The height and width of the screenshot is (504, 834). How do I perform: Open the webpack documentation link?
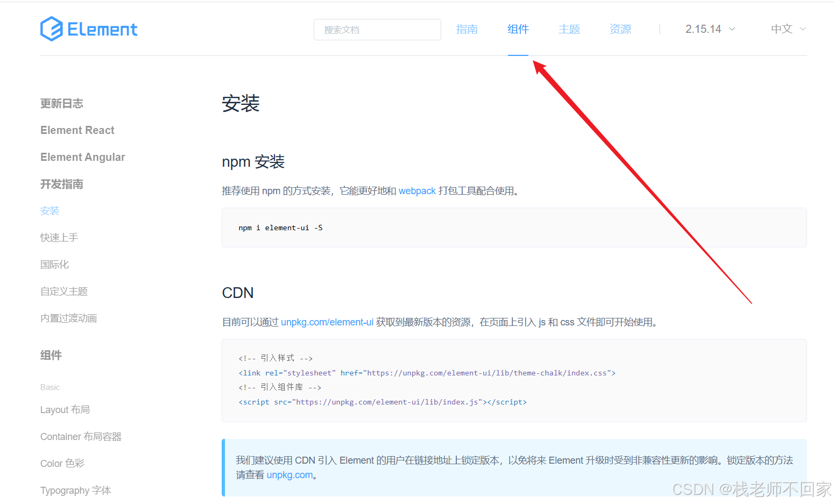tap(417, 190)
